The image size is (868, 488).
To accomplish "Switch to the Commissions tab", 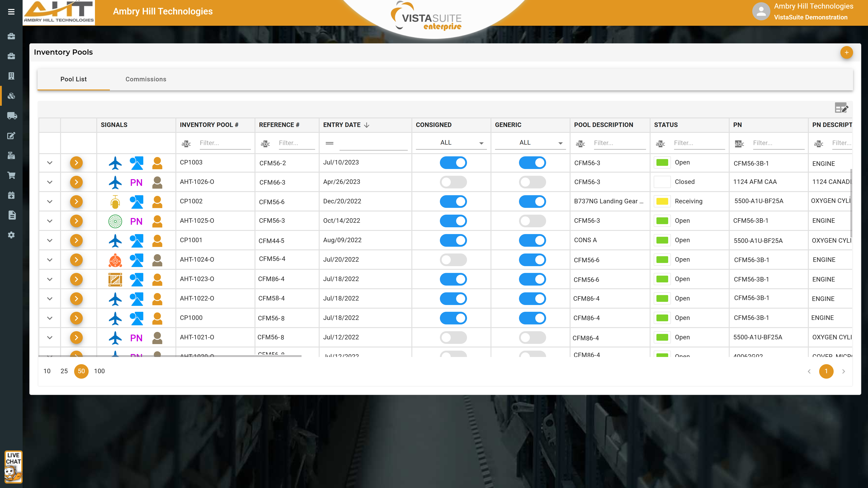I will click(x=146, y=79).
